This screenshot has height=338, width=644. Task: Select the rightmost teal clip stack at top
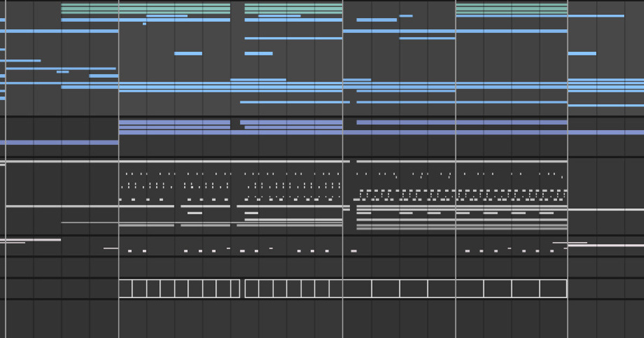pyautogui.click(x=511, y=8)
